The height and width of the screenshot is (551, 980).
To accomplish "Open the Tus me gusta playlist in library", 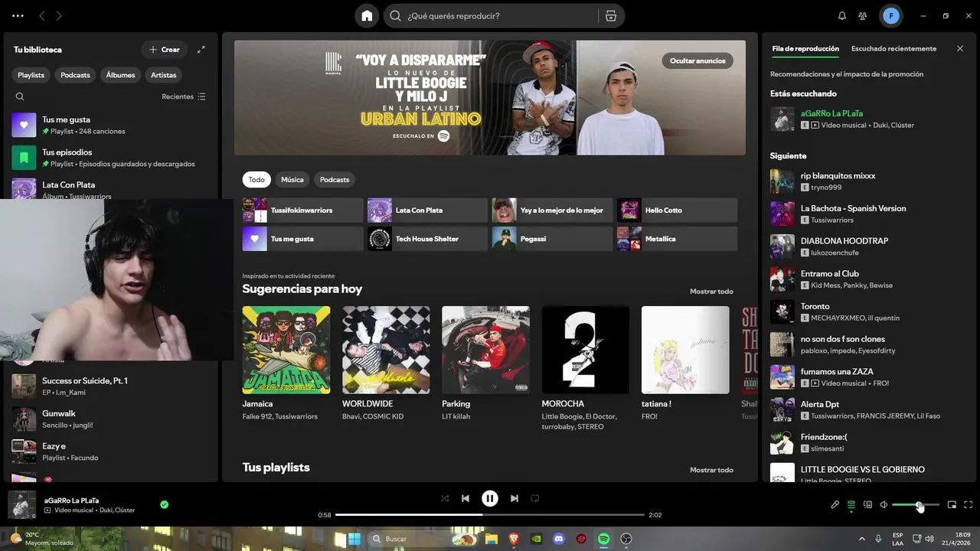I will (110, 126).
